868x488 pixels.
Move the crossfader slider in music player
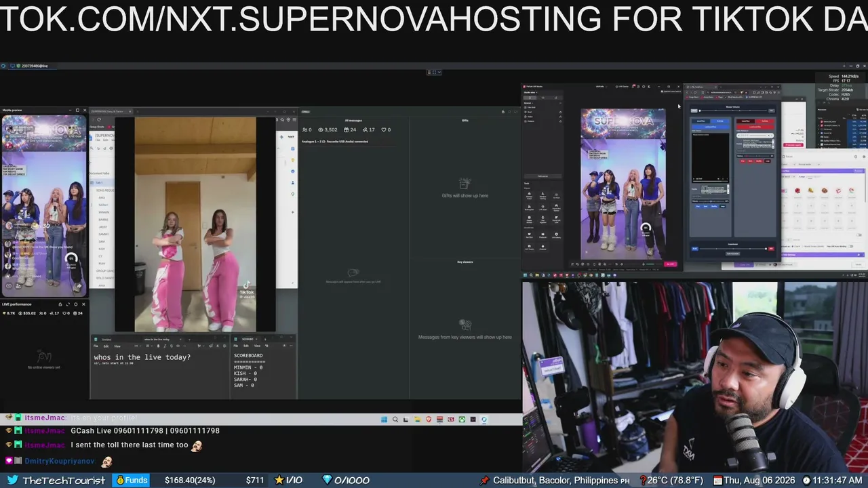click(x=732, y=249)
